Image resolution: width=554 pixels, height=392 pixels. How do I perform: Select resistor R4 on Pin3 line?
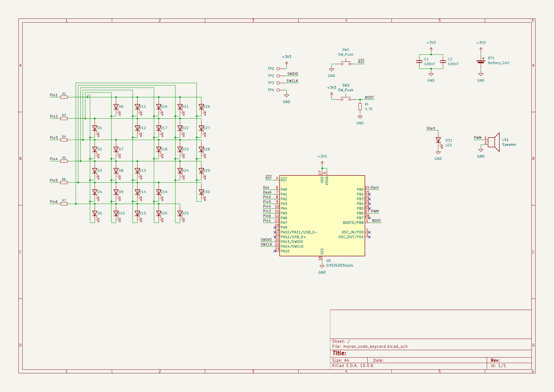coord(64,140)
